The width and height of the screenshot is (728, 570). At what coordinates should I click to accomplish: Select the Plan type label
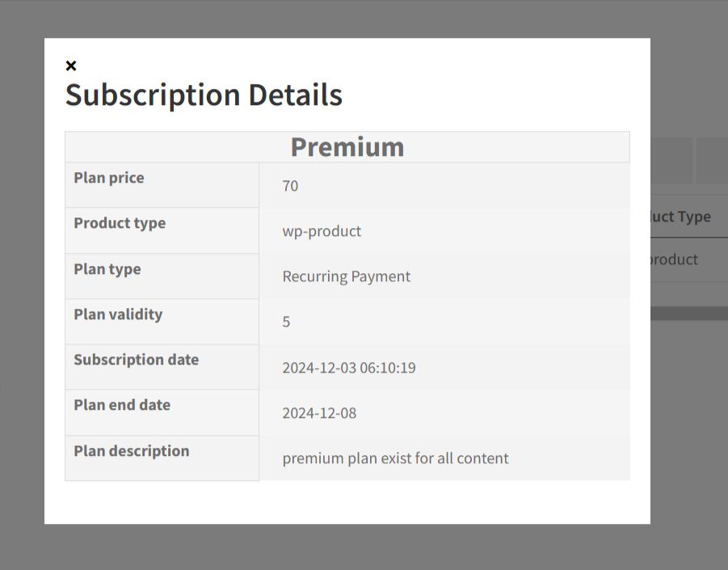tap(107, 269)
